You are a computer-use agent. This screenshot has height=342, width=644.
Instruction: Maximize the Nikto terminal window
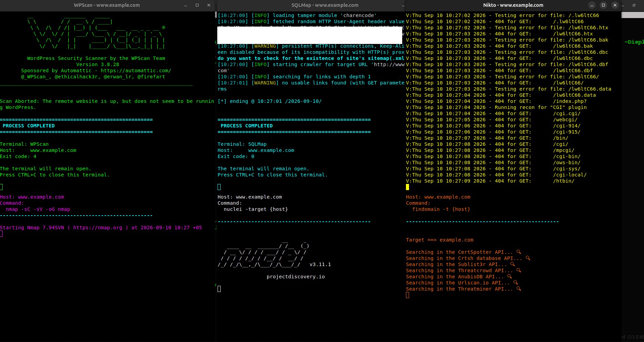pos(603,5)
